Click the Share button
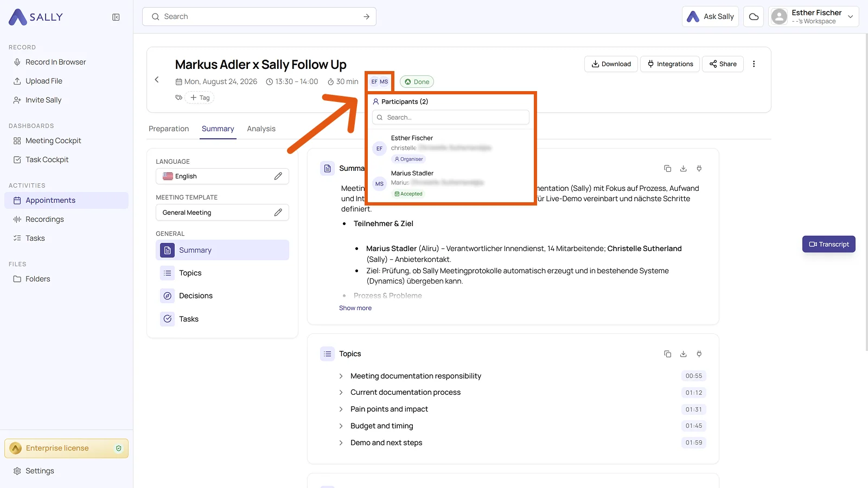Image resolution: width=868 pixels, height=488 pixels. 723,64
